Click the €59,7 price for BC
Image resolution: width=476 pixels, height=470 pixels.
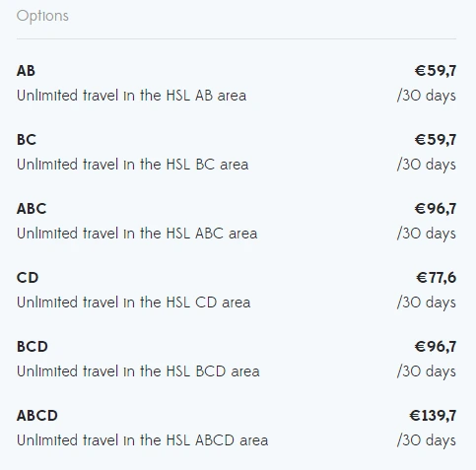(x=436, y=140)
